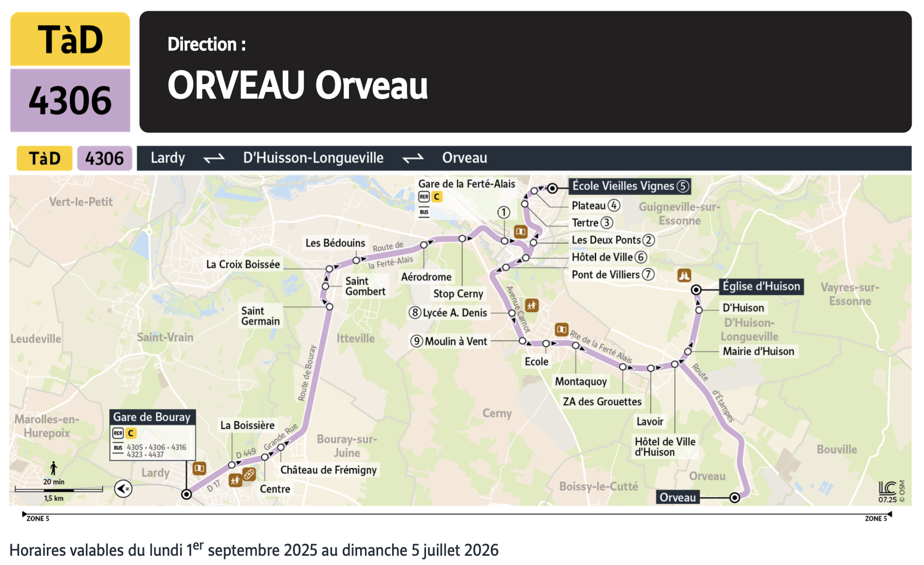Click the Hôtel de Ville d'Huison label

tap(665, 447)
